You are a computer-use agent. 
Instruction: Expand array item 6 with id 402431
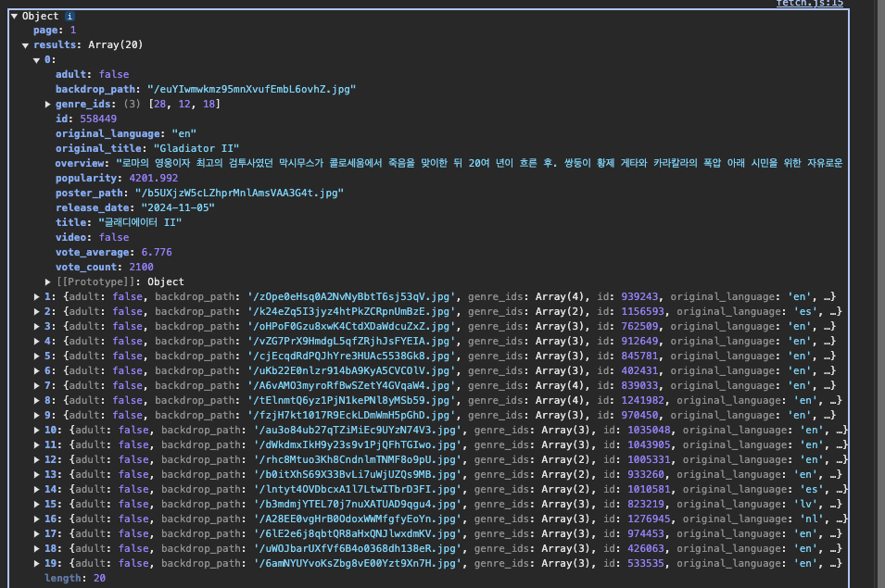[x=37, y=371]
